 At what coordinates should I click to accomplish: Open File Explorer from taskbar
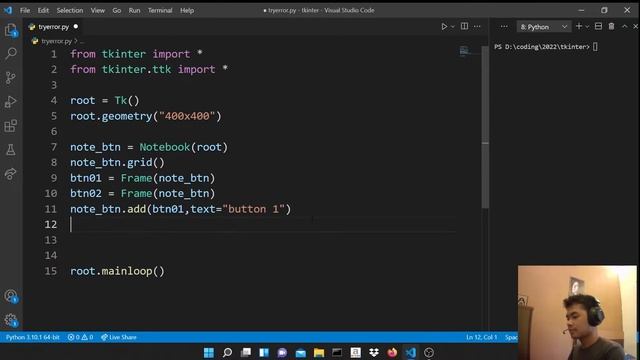[x=319, y=352]
